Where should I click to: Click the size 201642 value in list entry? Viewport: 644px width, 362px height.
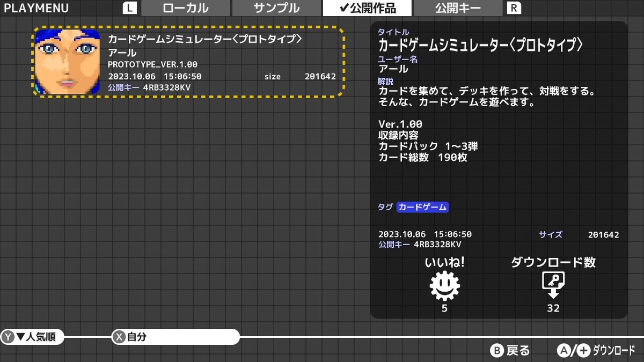[x=320, y=76]
